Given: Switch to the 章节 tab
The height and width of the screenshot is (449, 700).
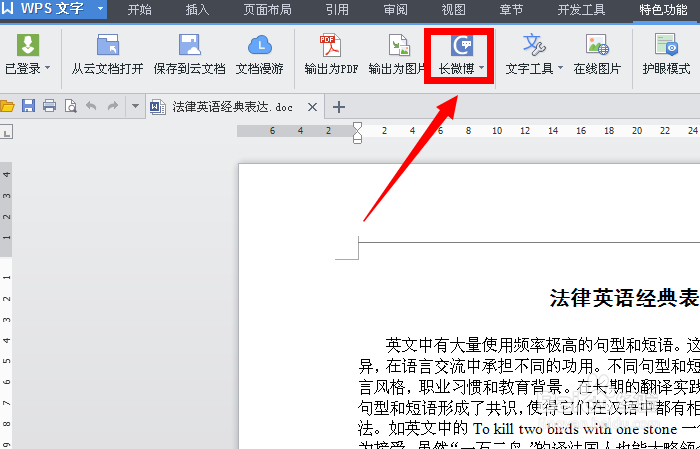Looking at the screenshot, I should coord(511,10).
